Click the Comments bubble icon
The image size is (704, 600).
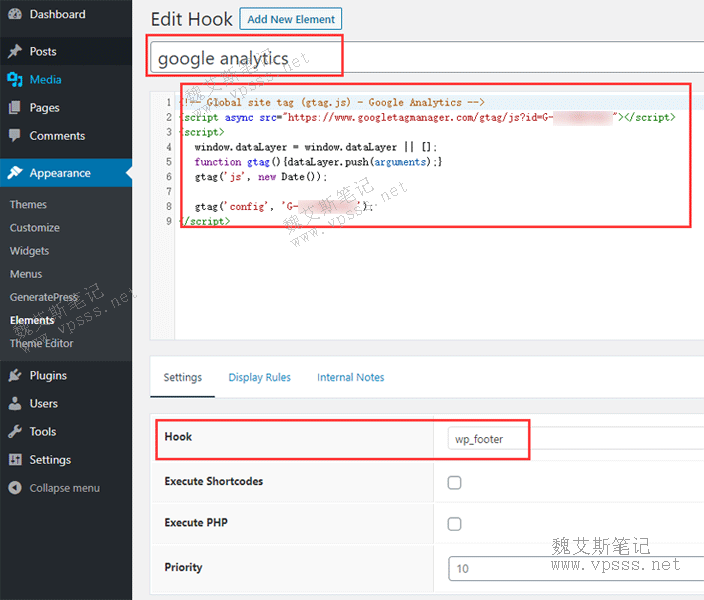(x=15, y=136)
